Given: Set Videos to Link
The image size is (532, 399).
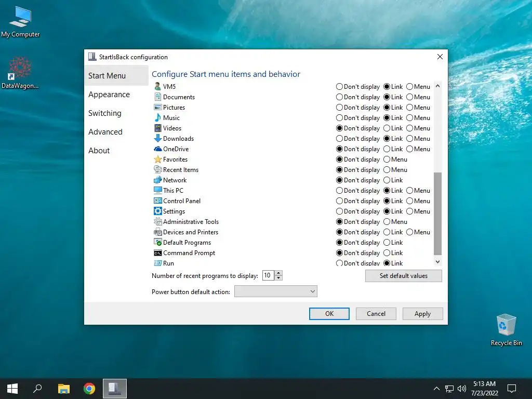Looking at the screenshot, I should click(387, 128).
